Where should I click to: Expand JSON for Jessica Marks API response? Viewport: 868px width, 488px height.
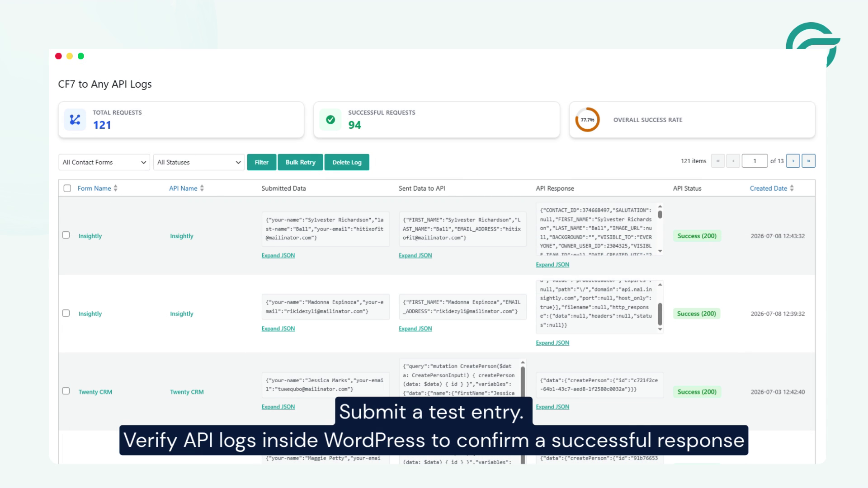(x=552, y=407)
